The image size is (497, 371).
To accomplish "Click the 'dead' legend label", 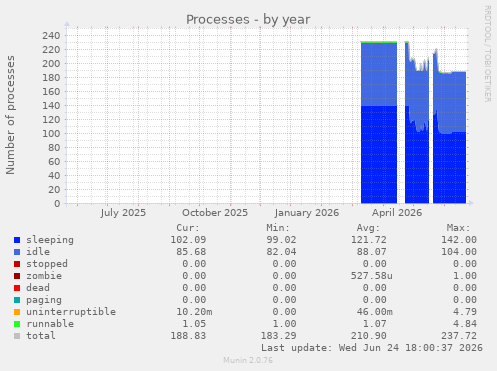I will (38, 288).
